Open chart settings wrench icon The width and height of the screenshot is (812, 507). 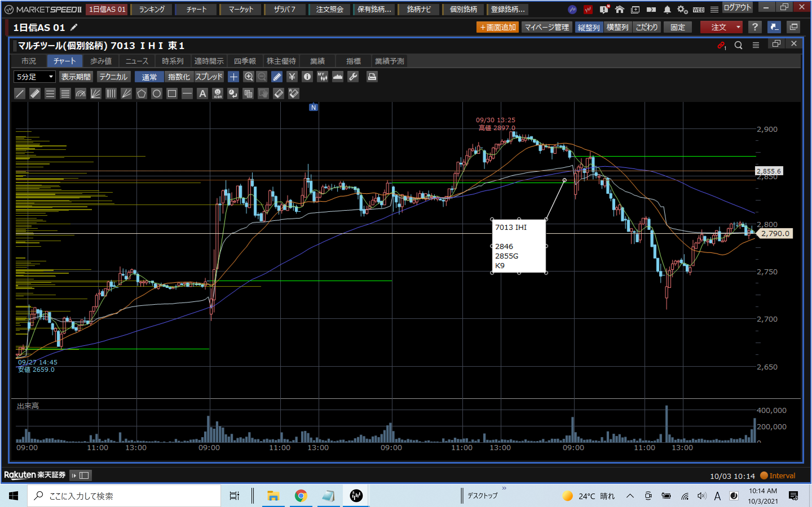(x=353, y=77)
